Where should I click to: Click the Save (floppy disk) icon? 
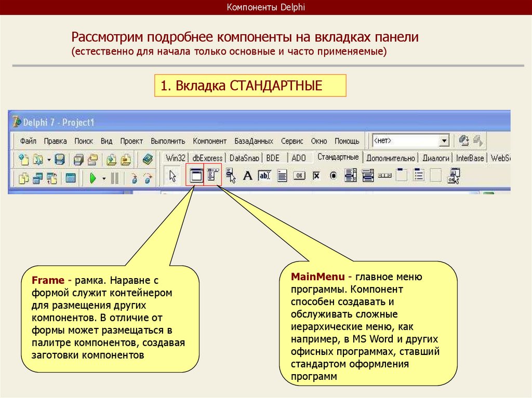click(60, 159)
